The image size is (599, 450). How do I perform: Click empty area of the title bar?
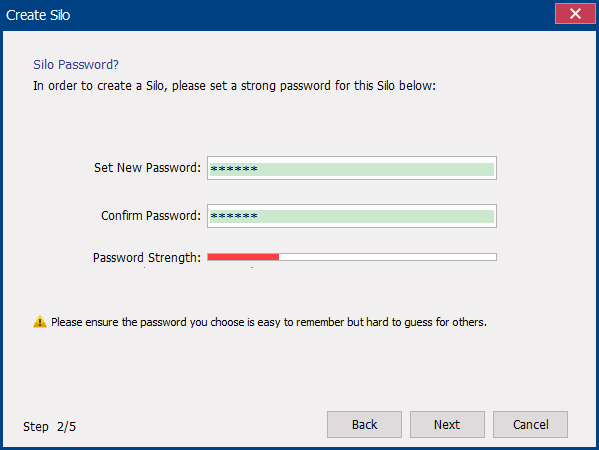coord(306,15)
